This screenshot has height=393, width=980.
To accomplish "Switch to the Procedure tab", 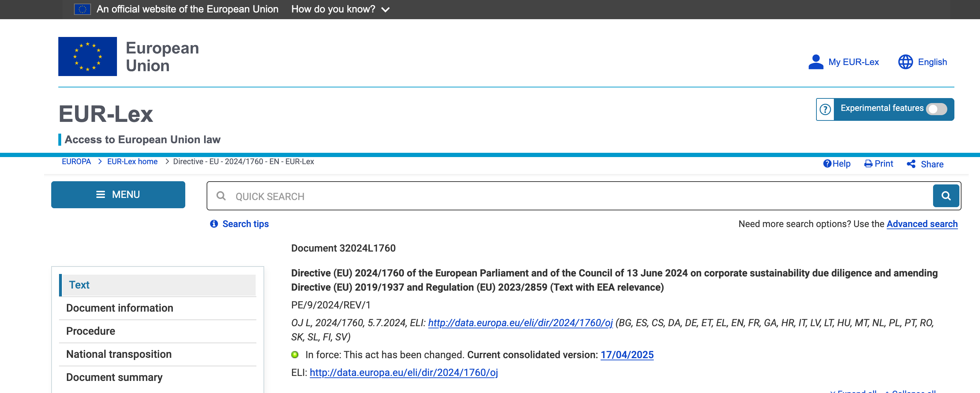I will [x=91, y=331].
